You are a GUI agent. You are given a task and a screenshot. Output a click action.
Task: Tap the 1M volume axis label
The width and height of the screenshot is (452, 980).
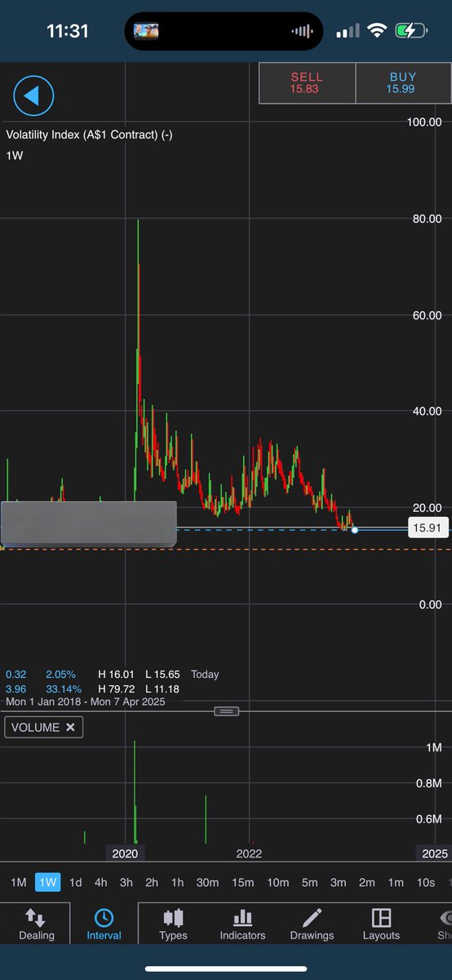[434, 747]
